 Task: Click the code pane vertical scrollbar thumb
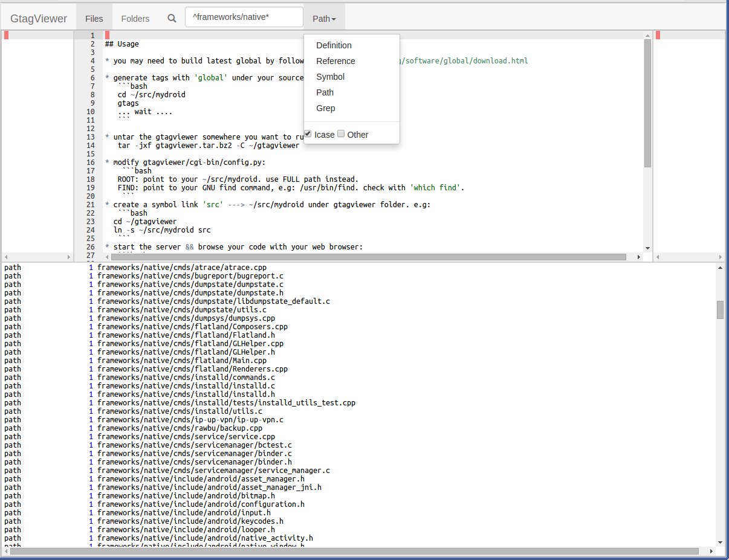point(647,103)
